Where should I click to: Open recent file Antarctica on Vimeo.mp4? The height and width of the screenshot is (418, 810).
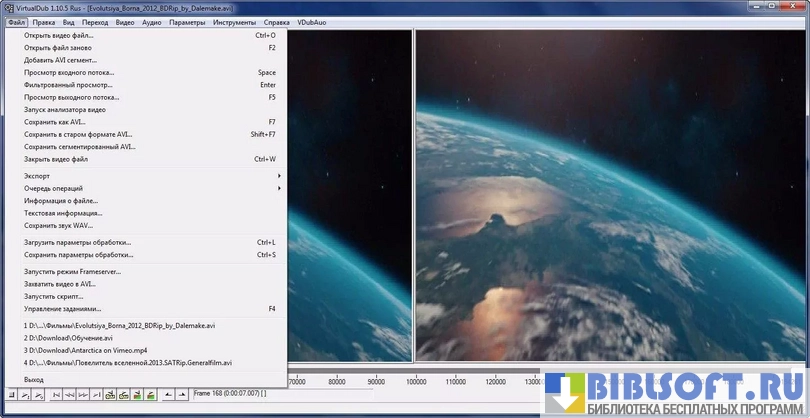[79, 351]
